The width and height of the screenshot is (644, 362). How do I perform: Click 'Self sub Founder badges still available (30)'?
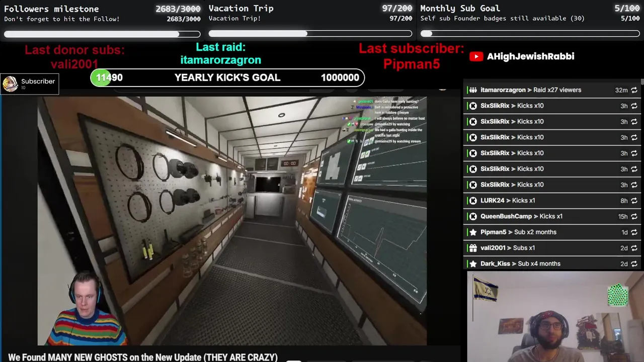502,19
